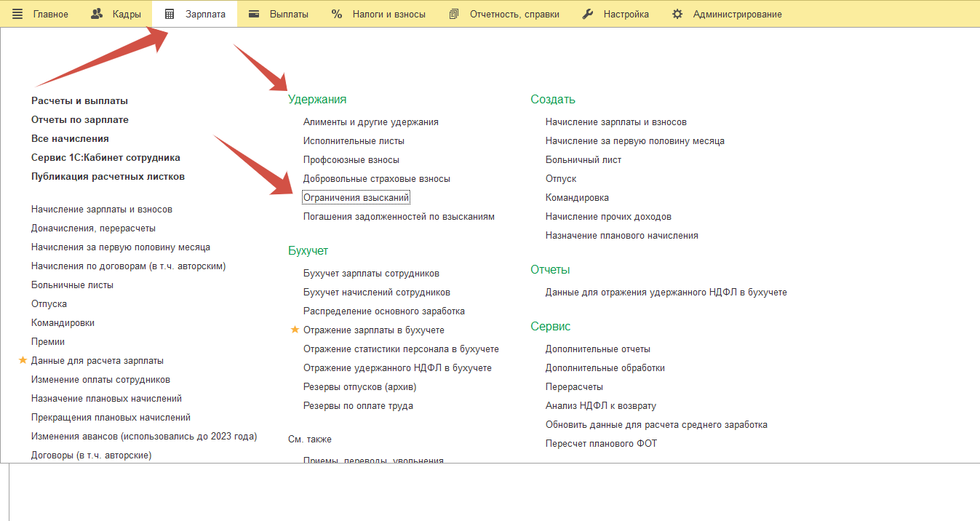The height and width of the screenshot is (521, 980).
Task: Create a Больничный лист document
Action: (583, 160)
